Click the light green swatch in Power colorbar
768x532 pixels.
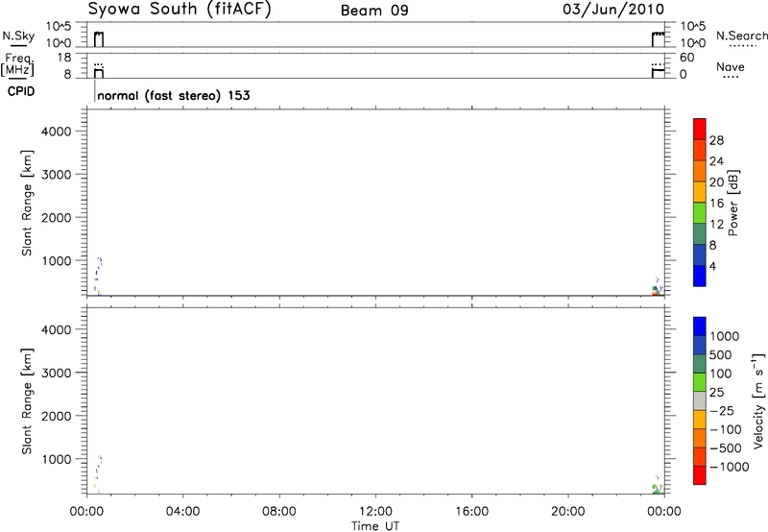(x=700, y=212)
